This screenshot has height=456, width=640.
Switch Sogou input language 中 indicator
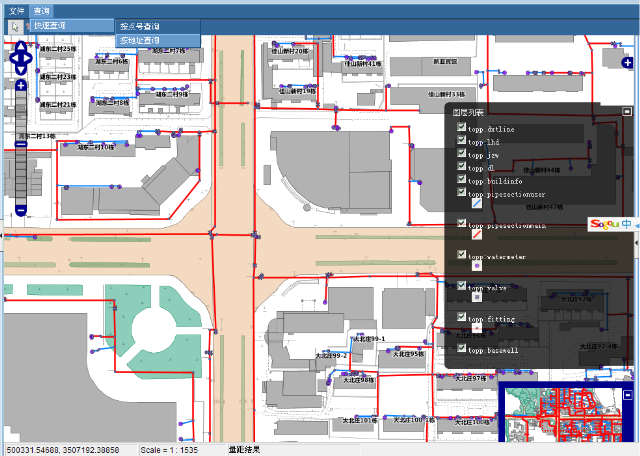point(627,224)
